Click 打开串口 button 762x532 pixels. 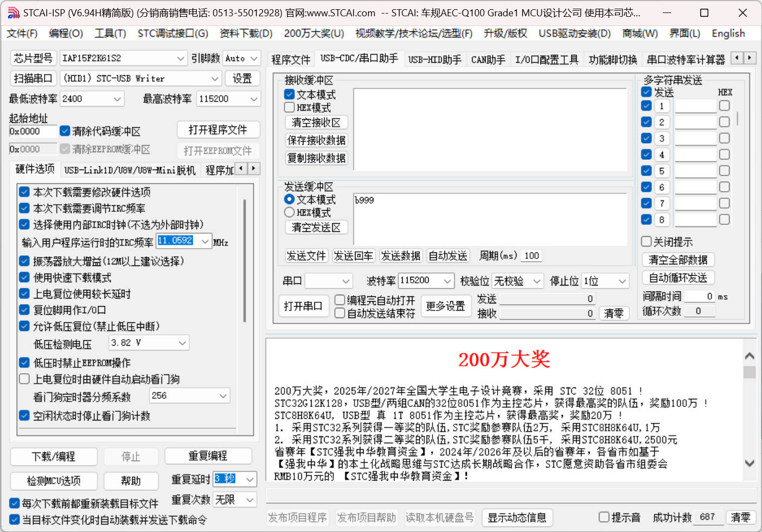(303, 306)
